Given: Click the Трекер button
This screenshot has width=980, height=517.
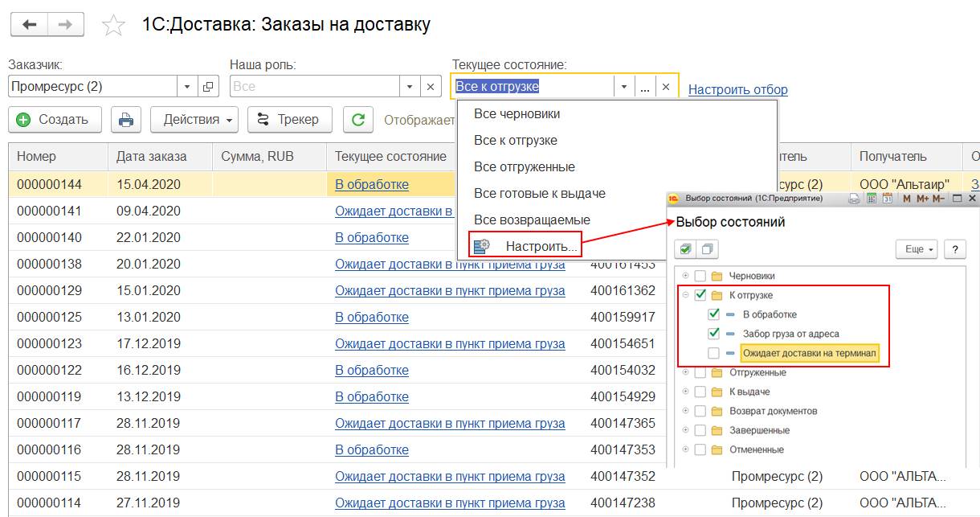Looking at the screenshot, I should 290,120.
